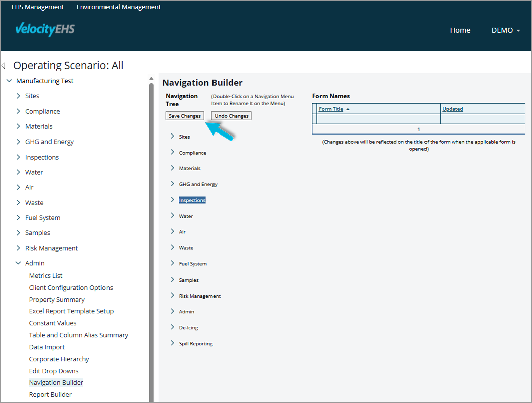Expand Inspections chevron in Navigation Tree
Screen dimensions: 532x403
[172, 200]
